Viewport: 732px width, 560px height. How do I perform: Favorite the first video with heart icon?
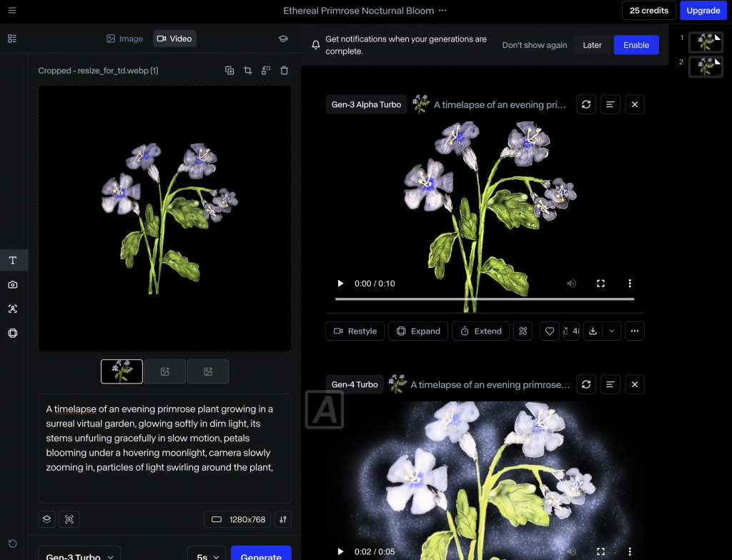pyautogui.click(x=550, y=331)
